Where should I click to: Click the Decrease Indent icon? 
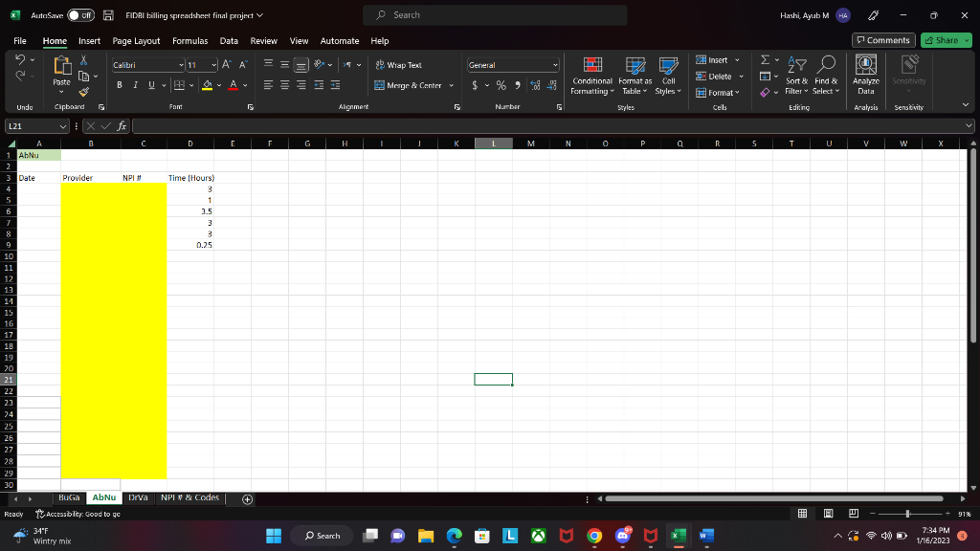point(319,85)
